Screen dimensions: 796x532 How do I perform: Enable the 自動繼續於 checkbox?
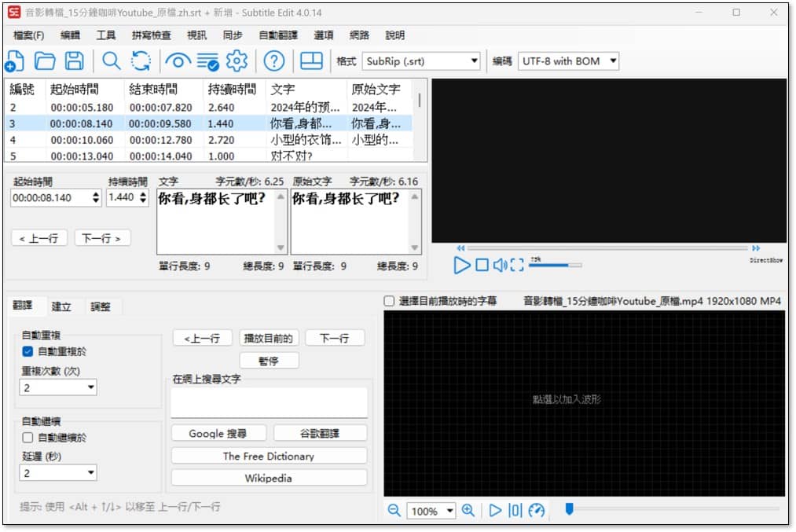(x=28, y=437)
